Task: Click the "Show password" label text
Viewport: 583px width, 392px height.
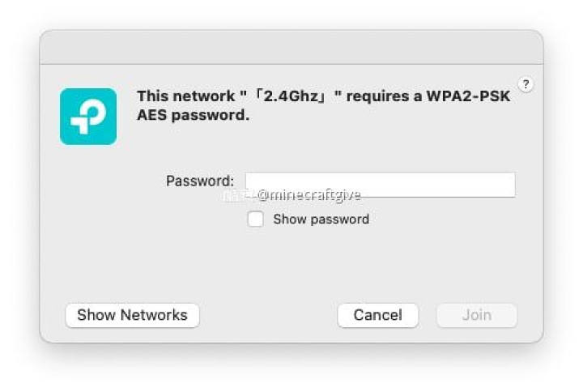Action: pyautogui.click(x=321, y=219)
